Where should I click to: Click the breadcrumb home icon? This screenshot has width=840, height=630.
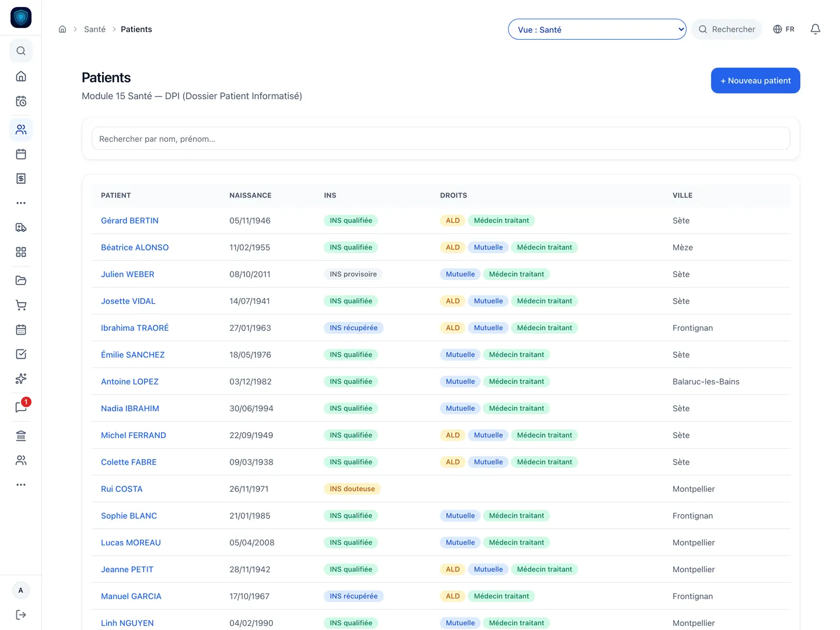[x=62, y=29]
